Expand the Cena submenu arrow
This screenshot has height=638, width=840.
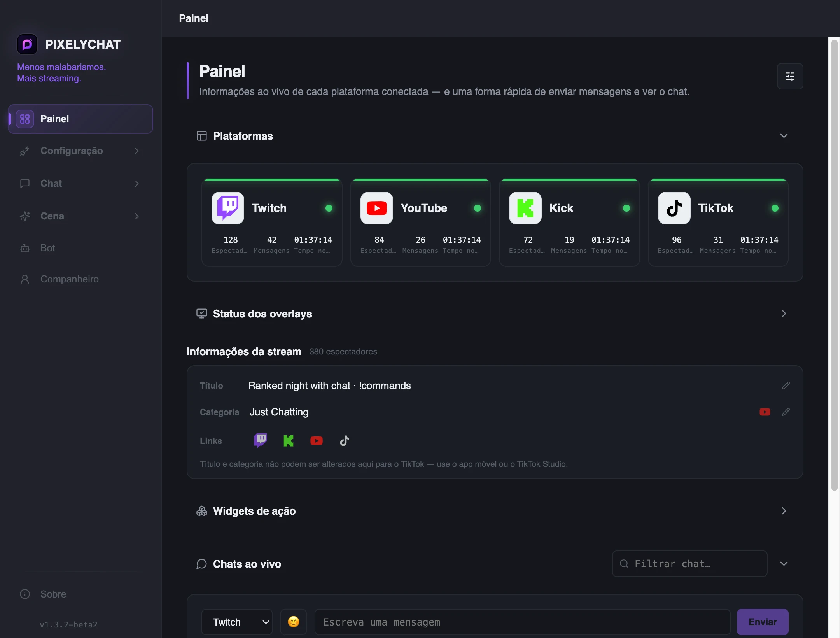point(137,216)
